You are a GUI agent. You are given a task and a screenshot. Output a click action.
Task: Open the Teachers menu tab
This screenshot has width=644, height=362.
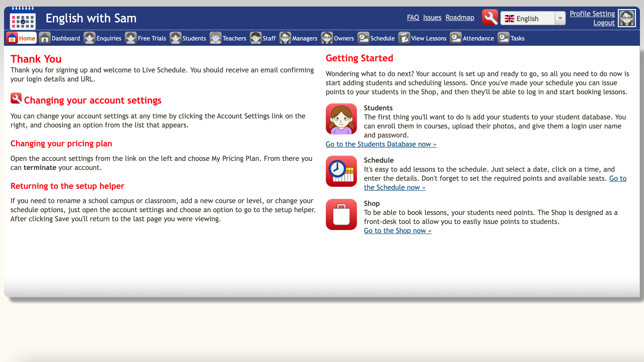click(x=234, y=38)
